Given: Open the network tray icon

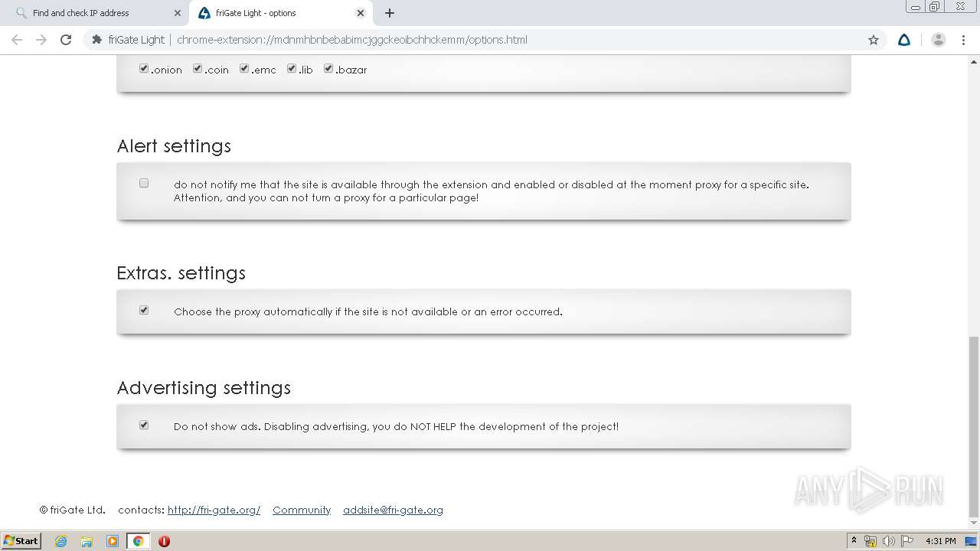Looking at the screenshot, I should tap(871, 541).
